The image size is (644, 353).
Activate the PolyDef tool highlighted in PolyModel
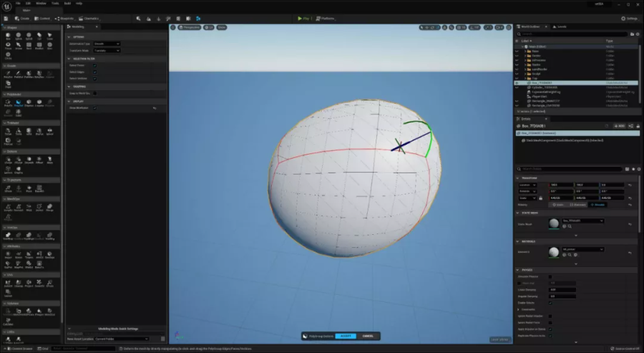pos(19,102)
